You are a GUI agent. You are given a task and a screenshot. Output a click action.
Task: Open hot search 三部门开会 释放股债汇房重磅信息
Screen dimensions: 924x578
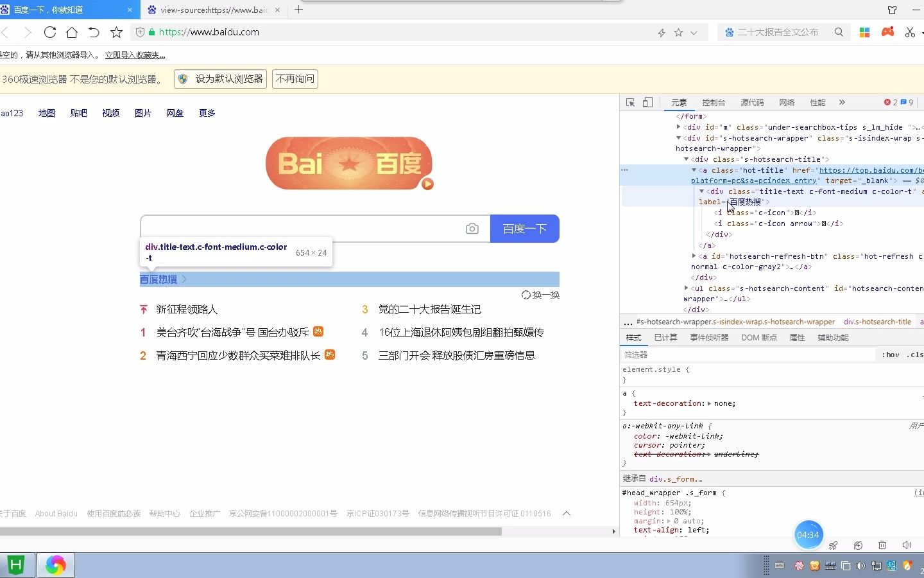click(457, 356)
